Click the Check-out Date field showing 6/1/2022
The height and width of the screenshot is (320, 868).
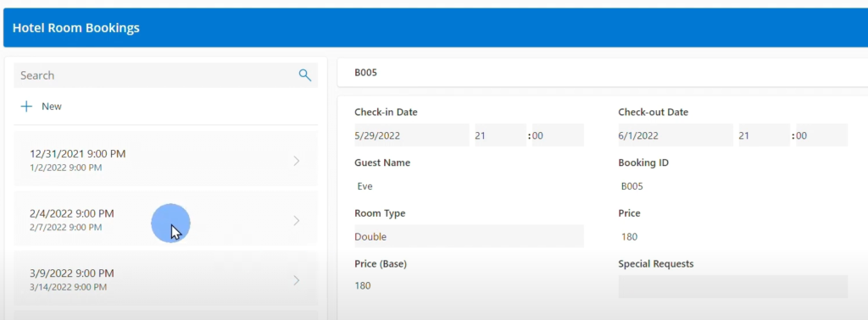[x=676, y=135]
